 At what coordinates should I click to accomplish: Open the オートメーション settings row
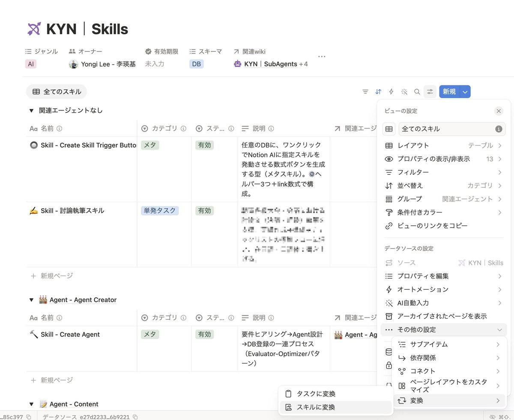(443, 290)
